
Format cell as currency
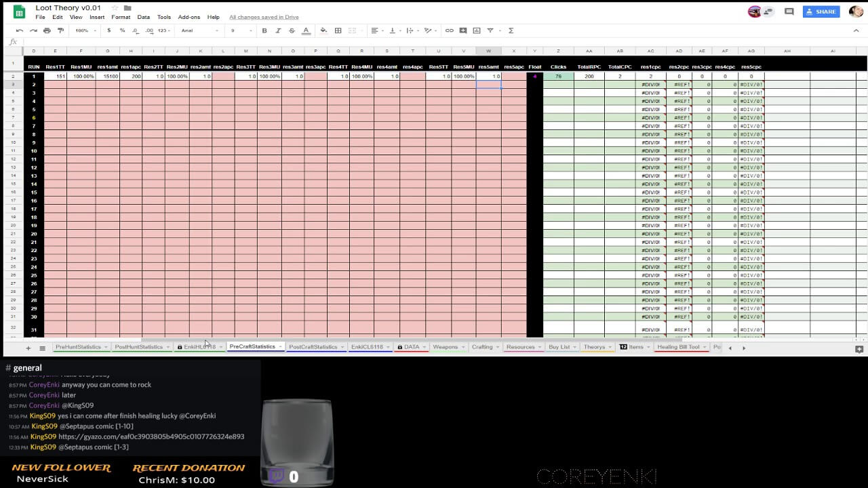108,30
